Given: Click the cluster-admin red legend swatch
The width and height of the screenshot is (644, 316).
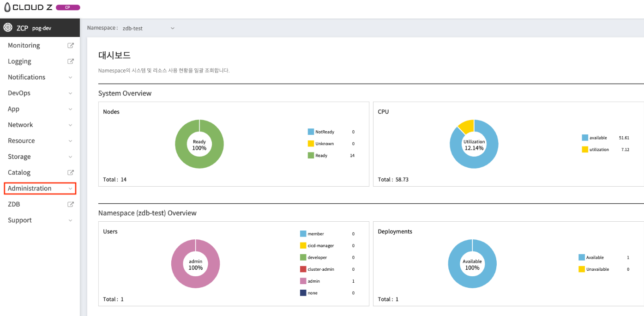Looking at the screenshot, I should coord(303,269).
